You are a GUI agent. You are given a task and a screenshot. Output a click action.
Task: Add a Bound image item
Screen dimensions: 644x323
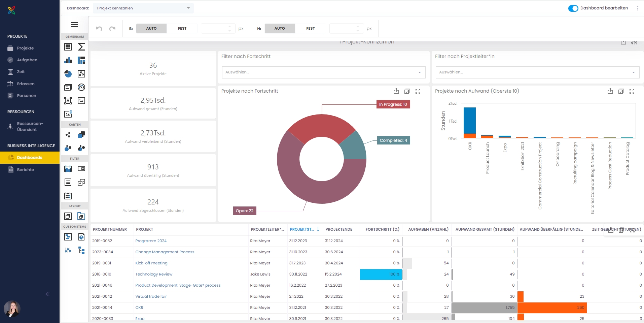[68, 114]
